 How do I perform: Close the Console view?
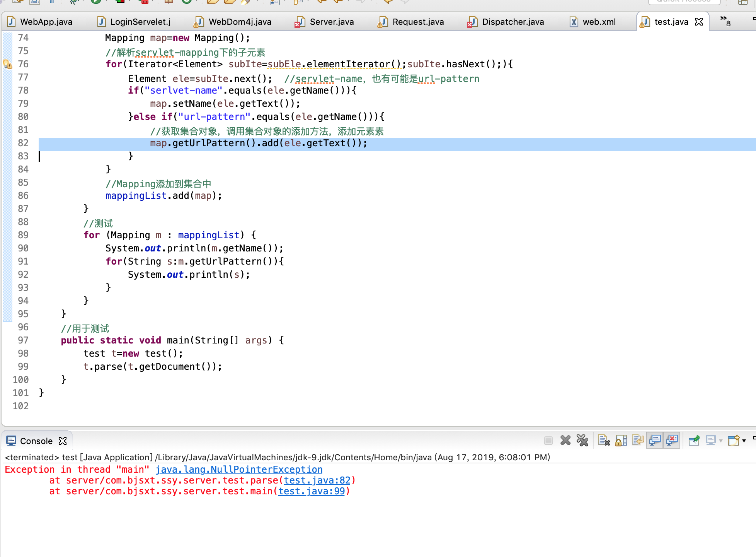pyautogui.click(x=63, y=441)
